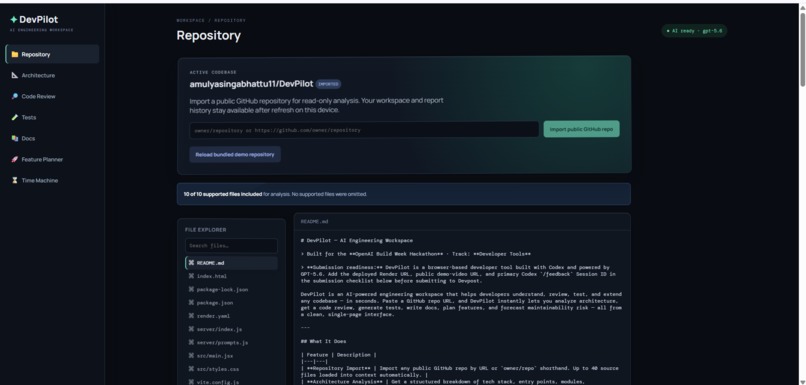Click the file icon beside package-lock.json
This screenshot has height=385, width=806.
(191, 289)
